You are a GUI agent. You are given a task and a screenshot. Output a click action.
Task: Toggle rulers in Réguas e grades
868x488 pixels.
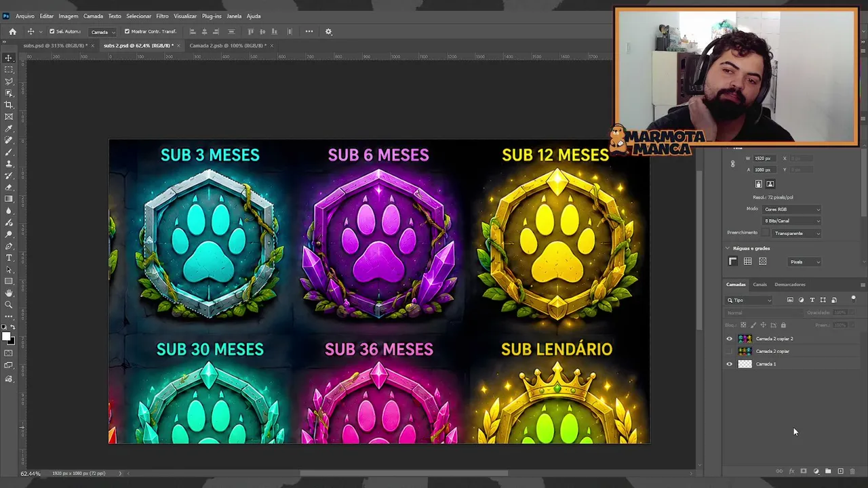pos(733,262)
